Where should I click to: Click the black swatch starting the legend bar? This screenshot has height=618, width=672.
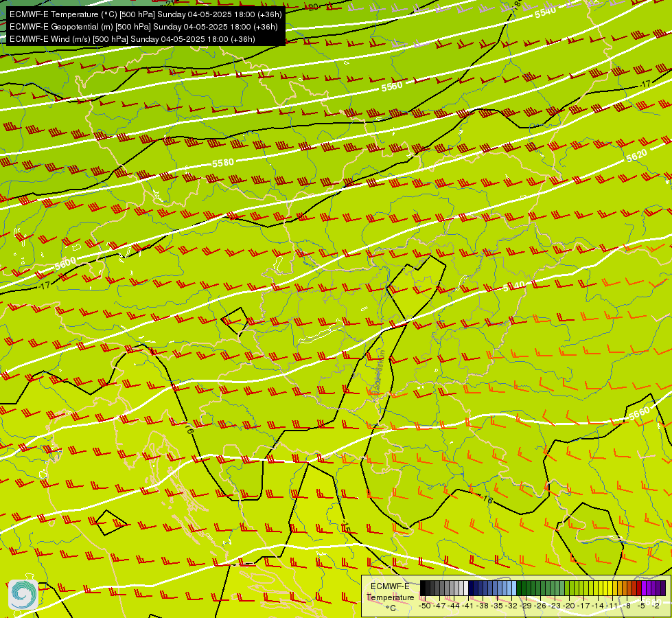point(423,588)
